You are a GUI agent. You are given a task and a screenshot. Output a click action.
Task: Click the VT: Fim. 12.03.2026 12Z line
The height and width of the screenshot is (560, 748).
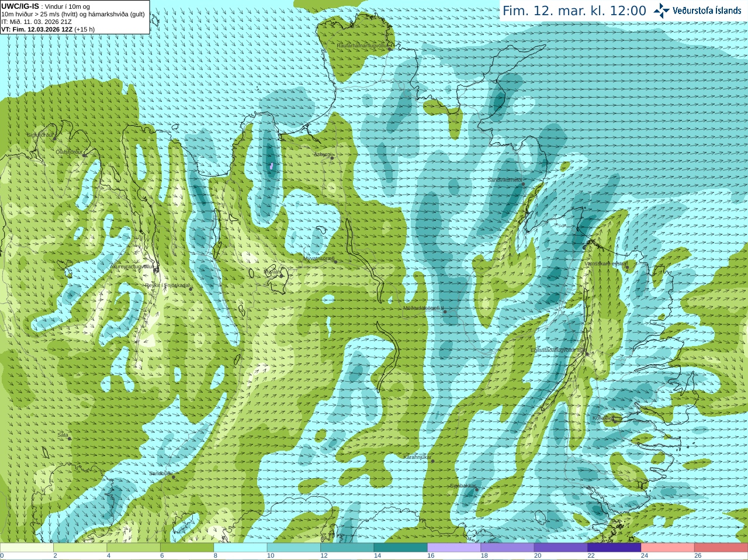pos(48,29)
